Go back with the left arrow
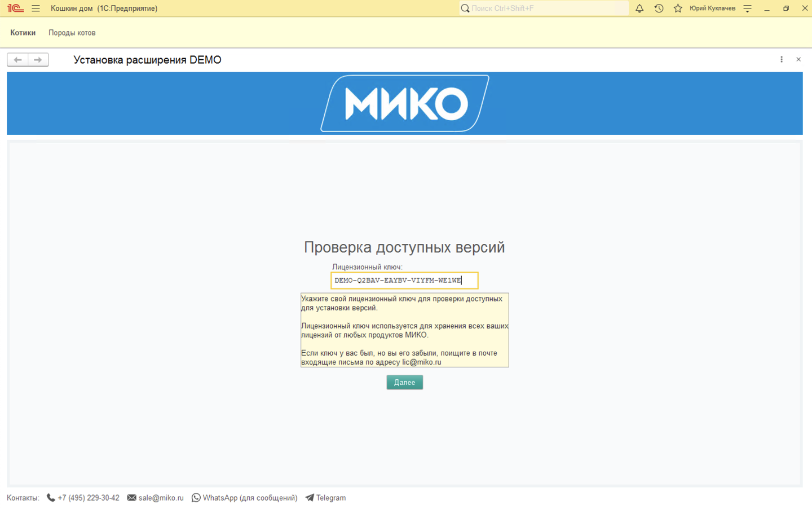The height and width of the screenshot is (508, 812). click(17, 60)
